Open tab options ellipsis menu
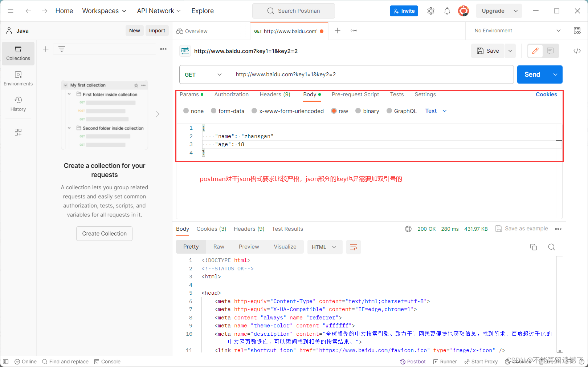This screenshot has width=588, height=367. [x=354, y=31]
